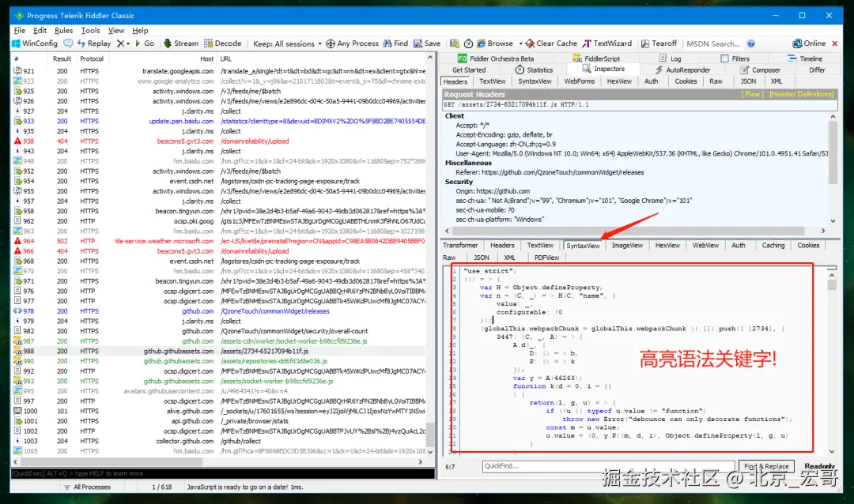Select session 921 translate.googleapis.com row
Viewport: 854px width, 504px height.
point(218,71)
